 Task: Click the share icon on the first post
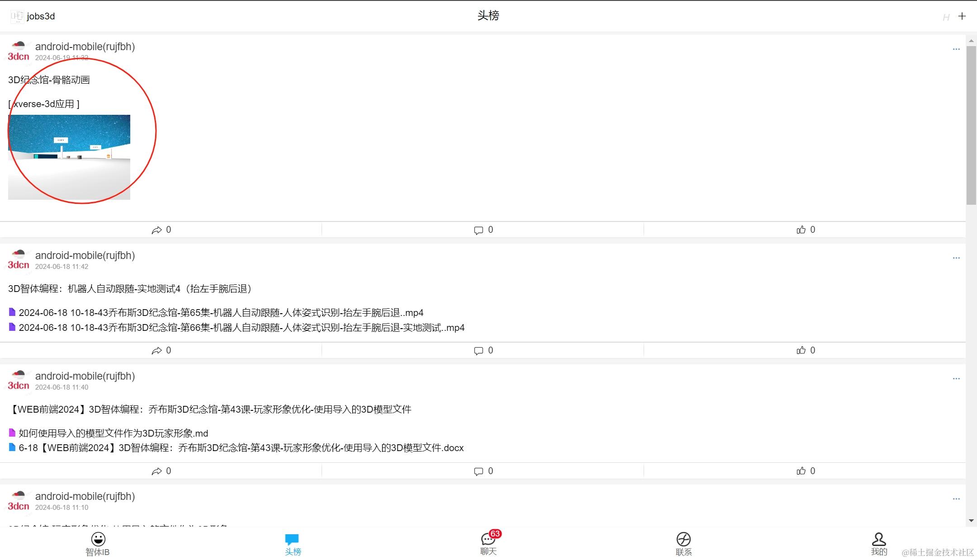tap(157, 230)
